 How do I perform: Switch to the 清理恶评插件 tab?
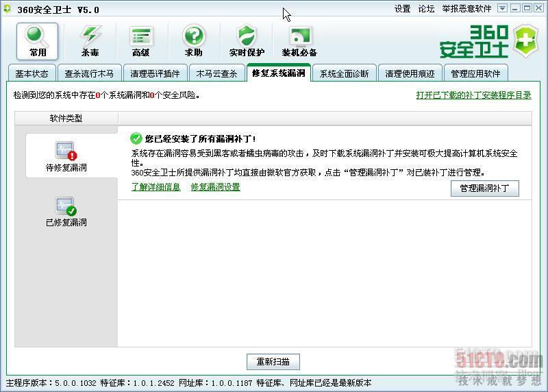[x=155, y=73]
